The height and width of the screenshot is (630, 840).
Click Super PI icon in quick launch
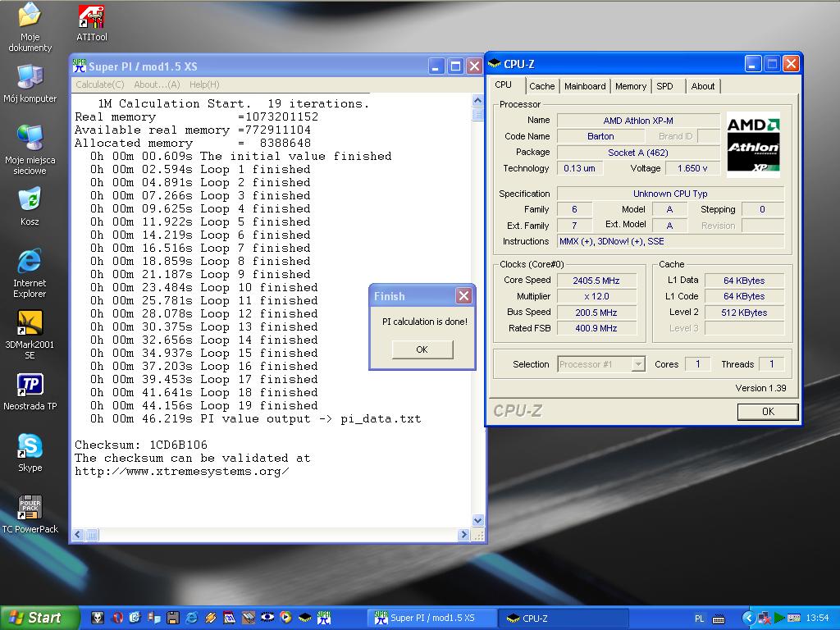coord(323,618)
